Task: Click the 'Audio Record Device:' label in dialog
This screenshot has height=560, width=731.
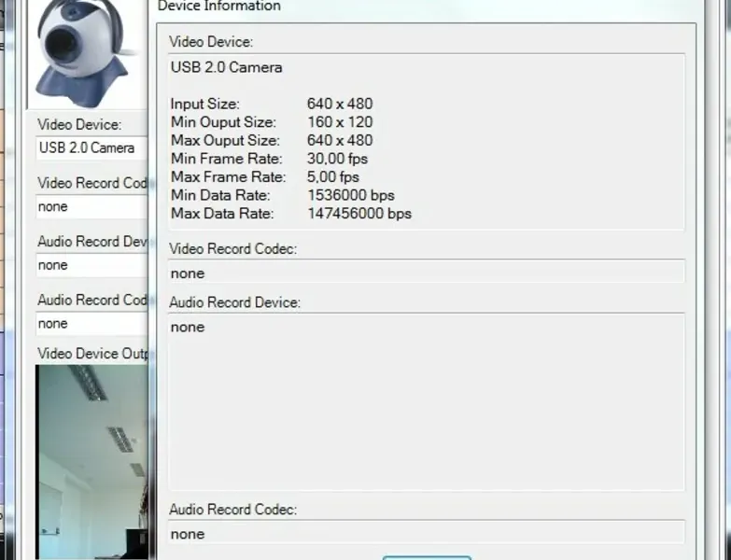Action: (234, 302)
